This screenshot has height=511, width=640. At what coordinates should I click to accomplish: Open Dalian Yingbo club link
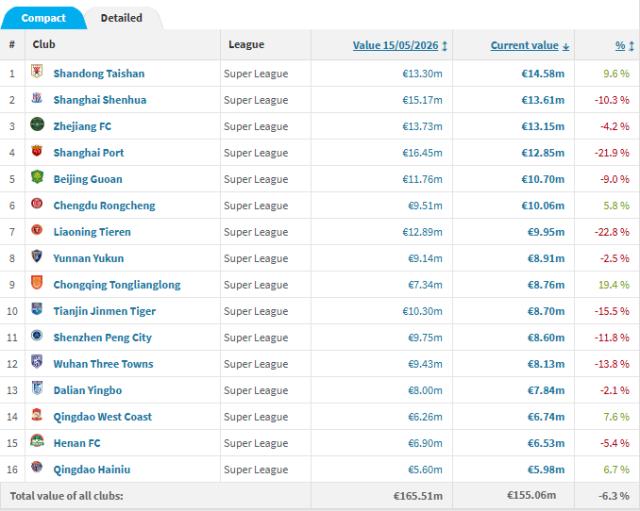pos(88,390)
